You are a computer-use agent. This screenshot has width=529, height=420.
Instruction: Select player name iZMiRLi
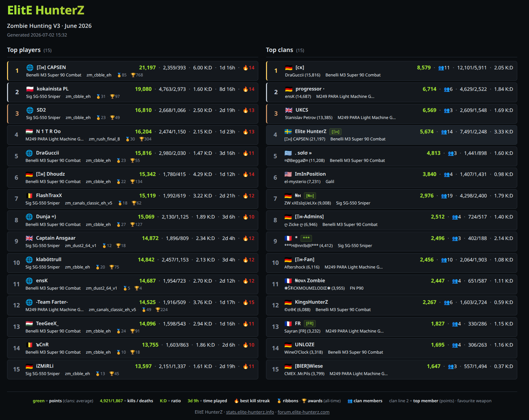tap(45, 366)
